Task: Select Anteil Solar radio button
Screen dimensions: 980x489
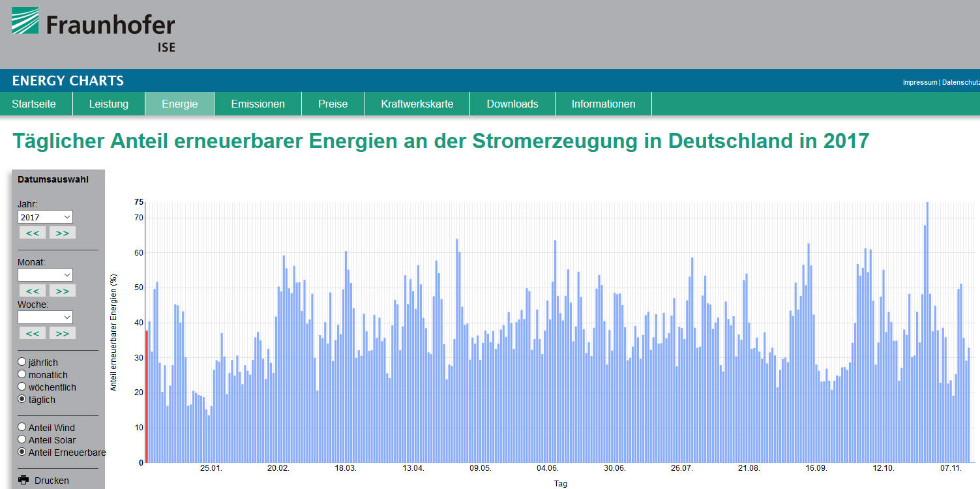Action: (x=22, y=439)
